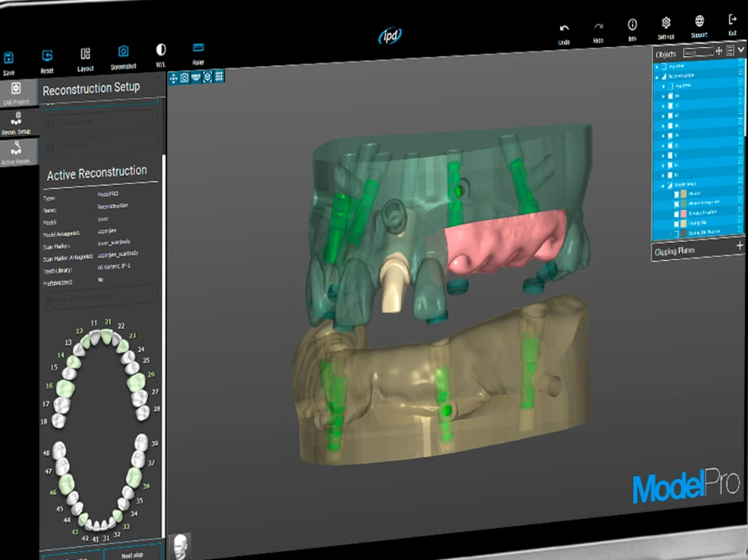Viewport: 748px width, 560px height.
Task: Redo the last undone action
Action: click(x=598, y=27)
